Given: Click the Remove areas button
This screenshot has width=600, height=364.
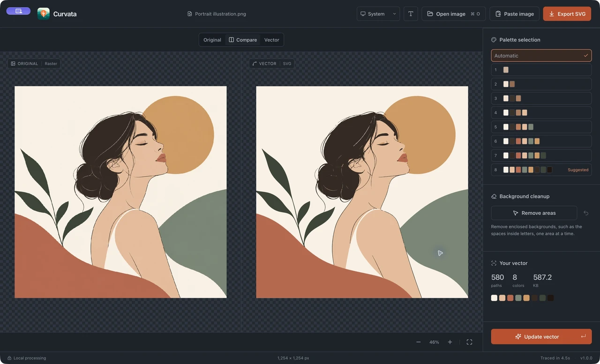Looking at the screenshot, I should point(534,213).
